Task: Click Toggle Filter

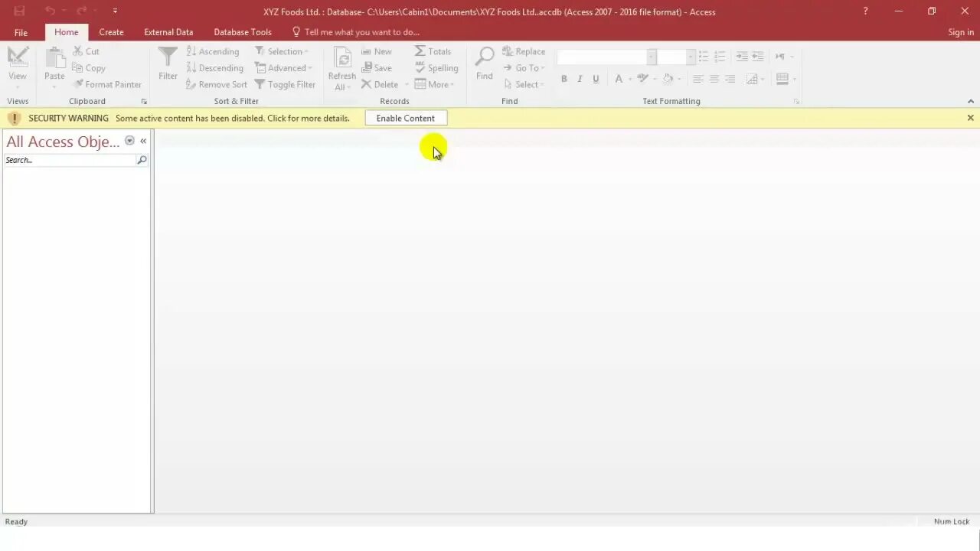Action: point(285,84)
